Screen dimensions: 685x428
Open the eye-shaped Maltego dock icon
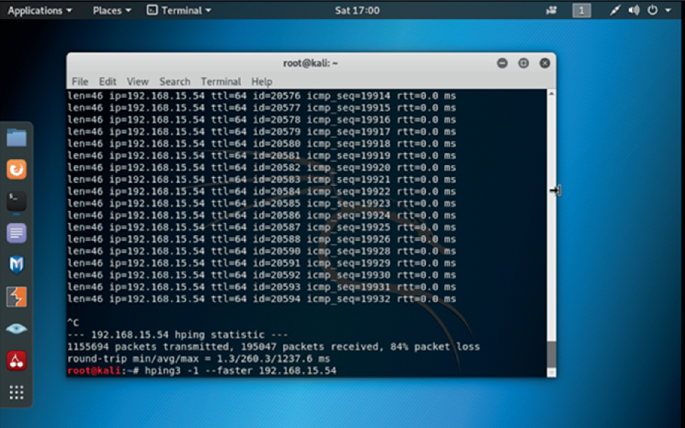pos(17,328)
